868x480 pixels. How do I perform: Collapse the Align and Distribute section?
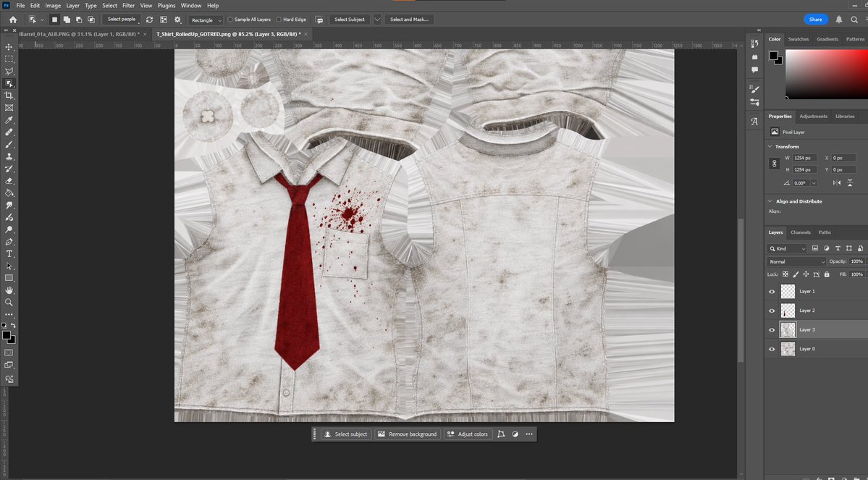(770, 201)
